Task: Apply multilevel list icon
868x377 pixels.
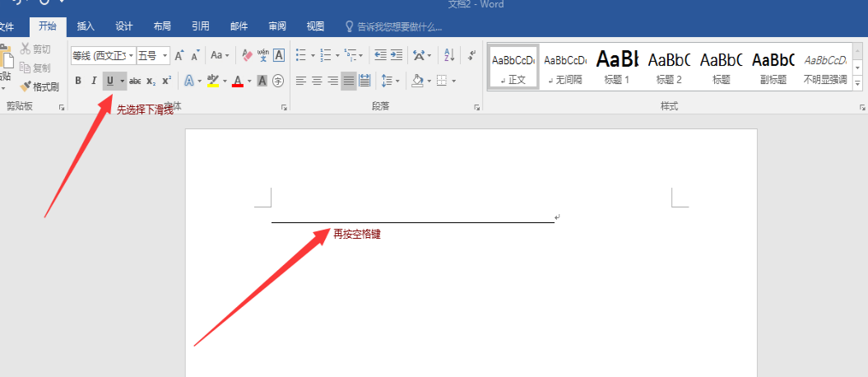Action: (x=350, y=55)
